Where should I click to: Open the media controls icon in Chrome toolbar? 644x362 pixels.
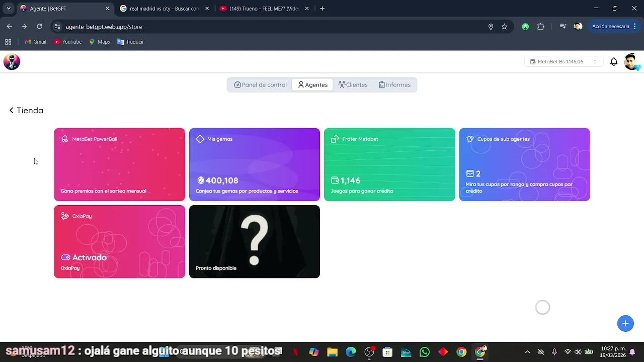(563, 27)
